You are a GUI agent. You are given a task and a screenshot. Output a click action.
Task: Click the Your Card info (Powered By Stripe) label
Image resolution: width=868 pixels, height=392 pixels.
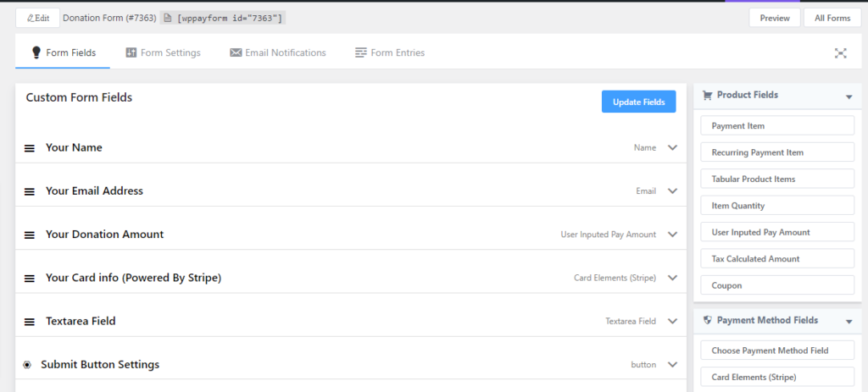[x=133, y=278]
